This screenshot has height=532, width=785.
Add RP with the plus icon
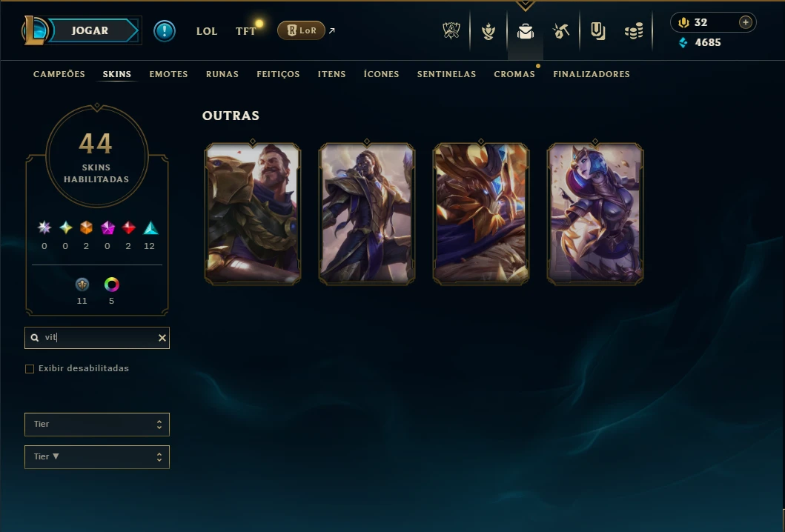point(746,22)
